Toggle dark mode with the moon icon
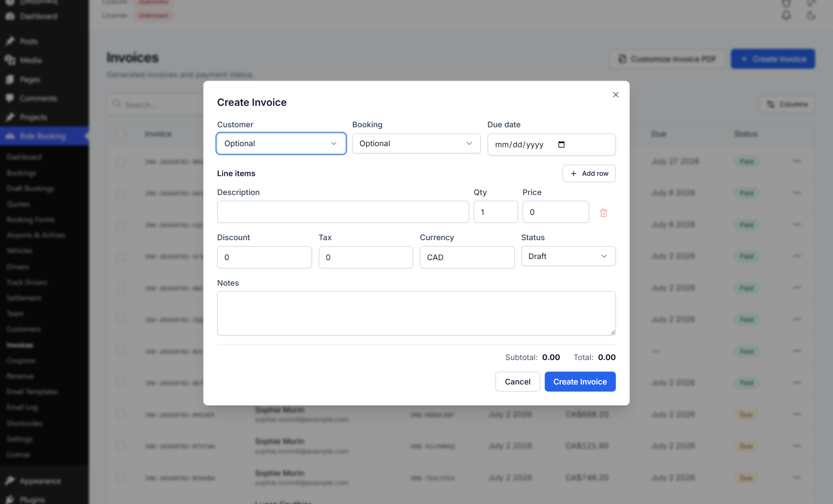Viewport: 833px width, 504px height. [x=811, y=16]
